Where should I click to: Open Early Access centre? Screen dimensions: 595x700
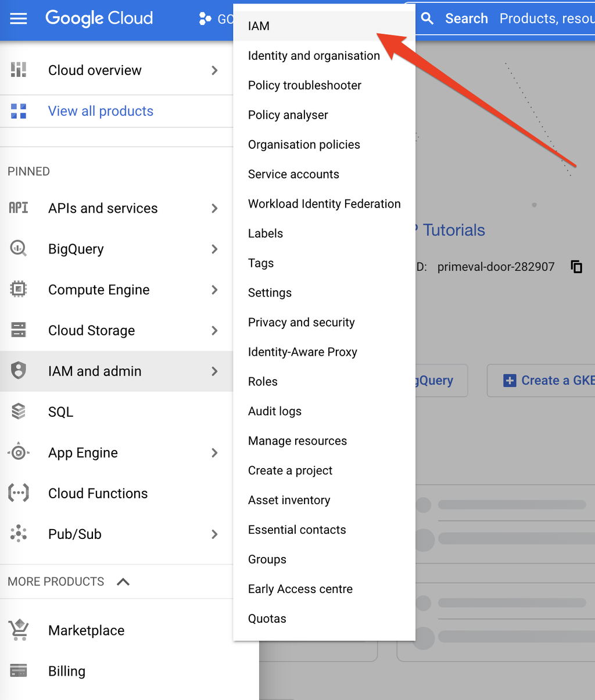point(324,590)
